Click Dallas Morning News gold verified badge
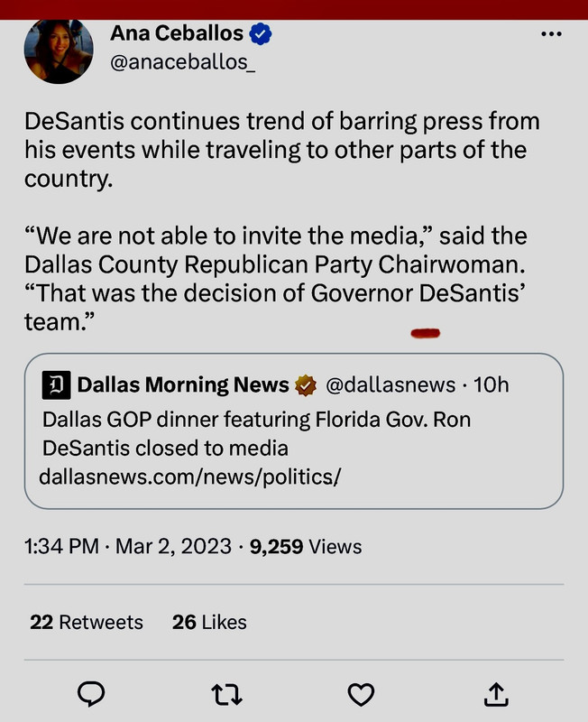The height and width of the screenshot is (722, 588). point(307,385)
